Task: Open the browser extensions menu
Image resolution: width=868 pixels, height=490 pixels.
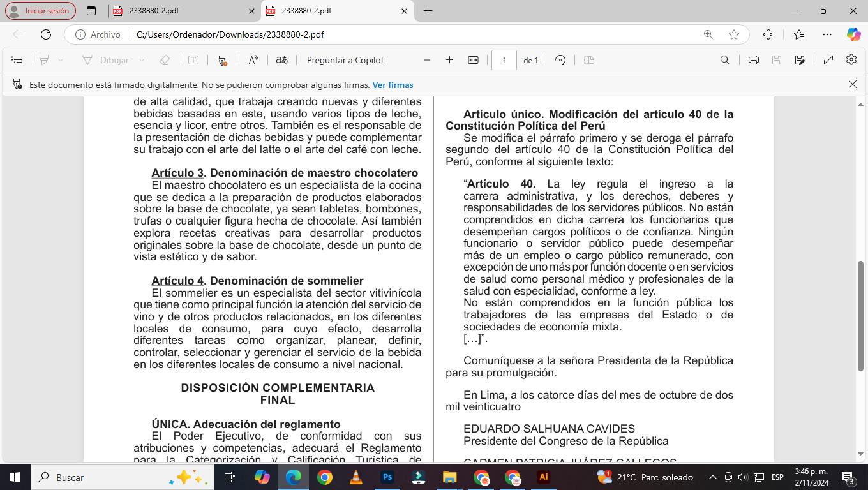Action: click(x=768, y=34)
